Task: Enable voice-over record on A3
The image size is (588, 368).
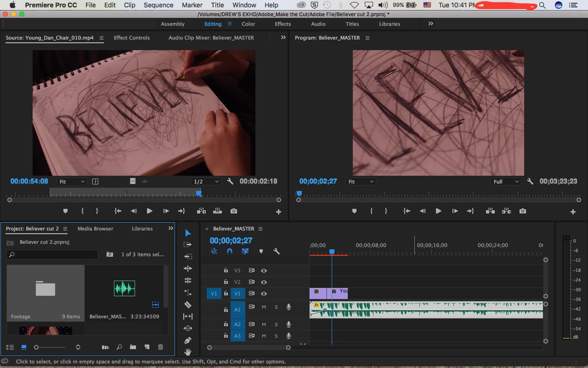Action: pyautogui.click(x=288, y=336)
